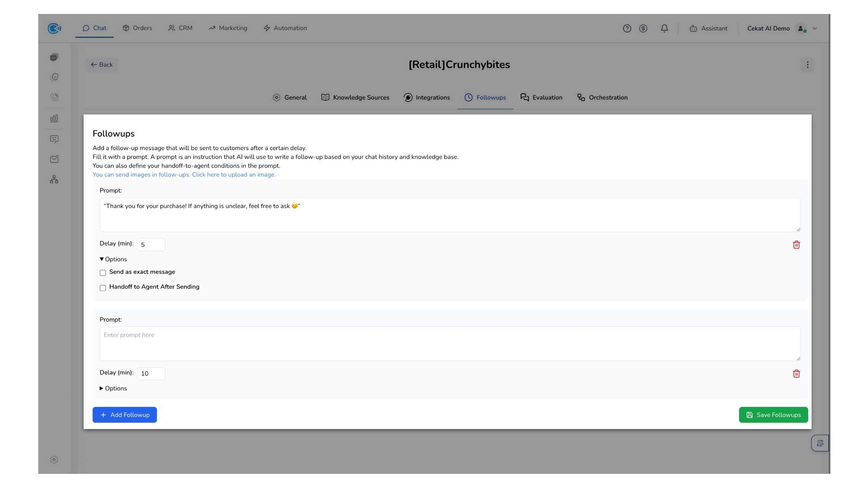Viewport: 868px width, 488px height.
Task: Focus the Thank you for your purchase prompt
Action: [x=450, y=215]
